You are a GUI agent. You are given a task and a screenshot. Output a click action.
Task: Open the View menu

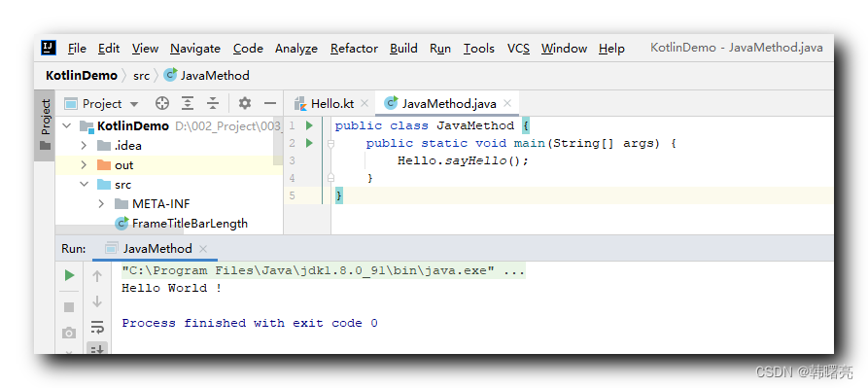[x=145, y=49]
